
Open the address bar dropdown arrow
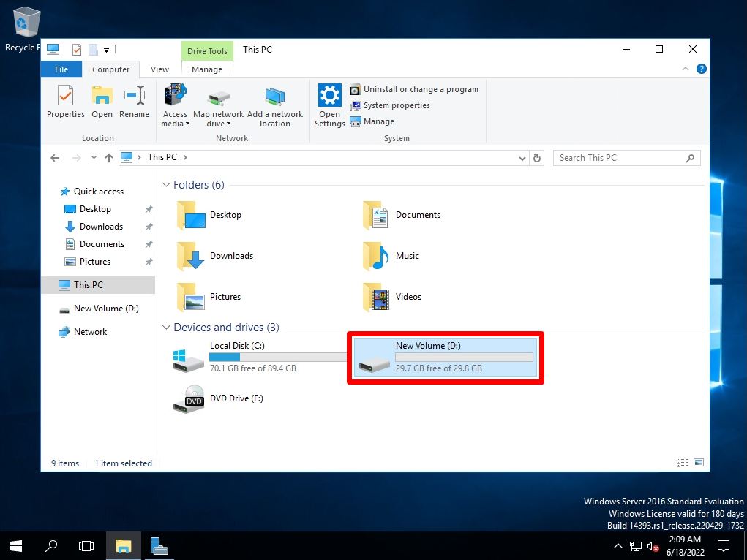click(x=521, y=157)
